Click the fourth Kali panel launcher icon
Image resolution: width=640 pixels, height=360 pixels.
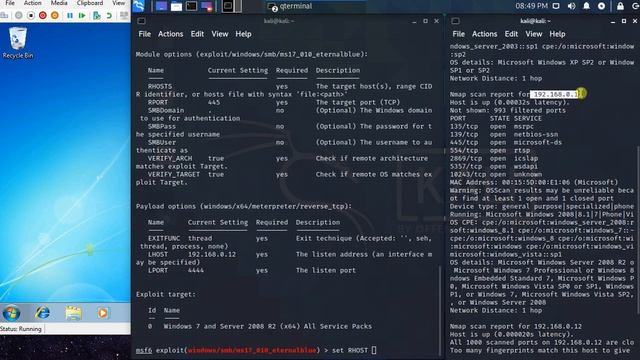click(207, 6)
